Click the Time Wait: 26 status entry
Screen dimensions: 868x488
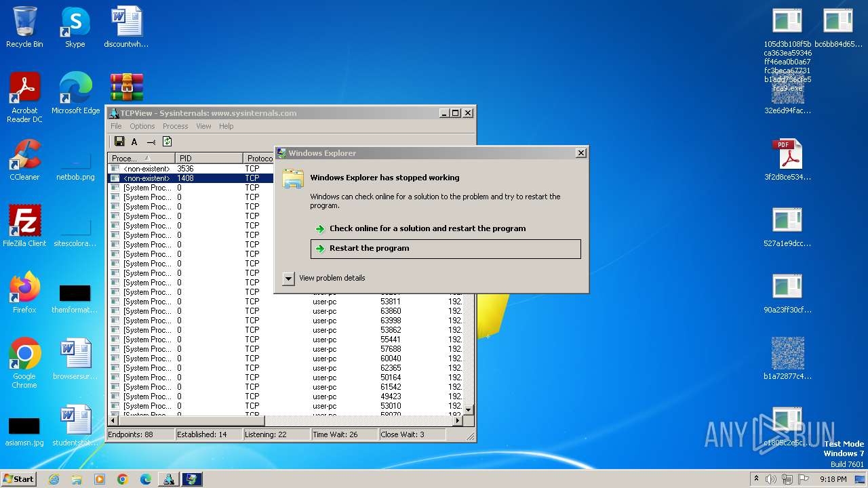tap(344, 434)
